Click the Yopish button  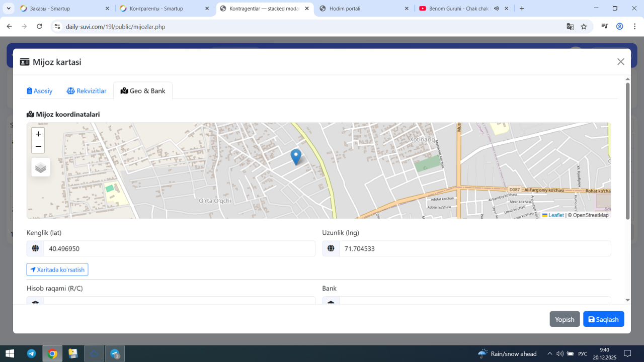[565, 319]
